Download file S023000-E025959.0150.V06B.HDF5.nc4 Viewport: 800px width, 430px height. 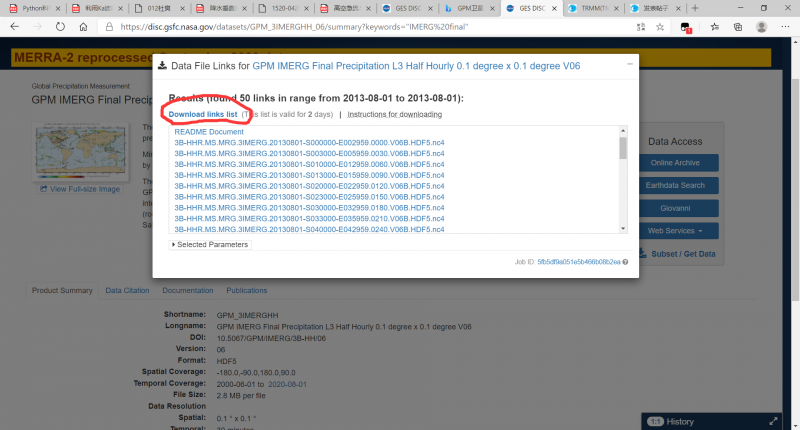309,197
